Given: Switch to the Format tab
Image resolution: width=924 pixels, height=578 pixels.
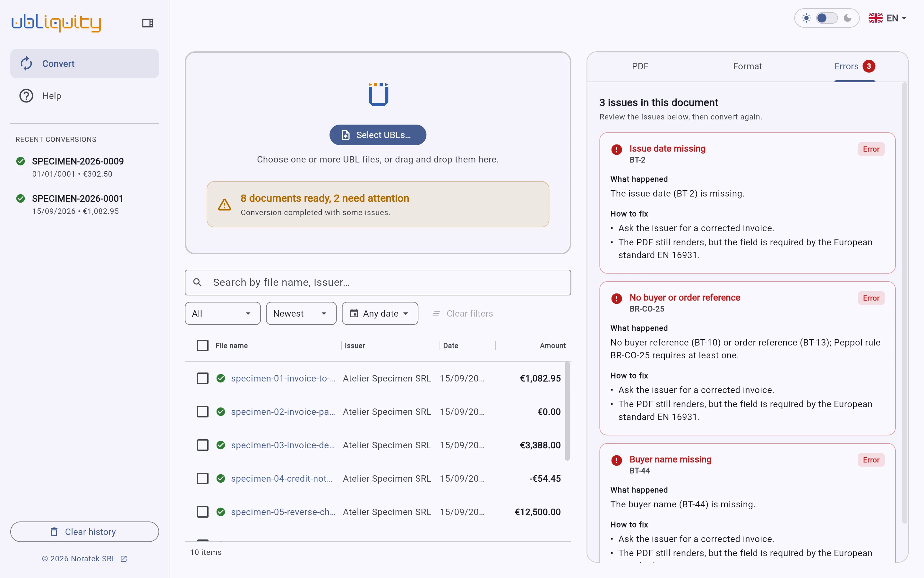Looking at the screenshot, I should tap(747, 66).
